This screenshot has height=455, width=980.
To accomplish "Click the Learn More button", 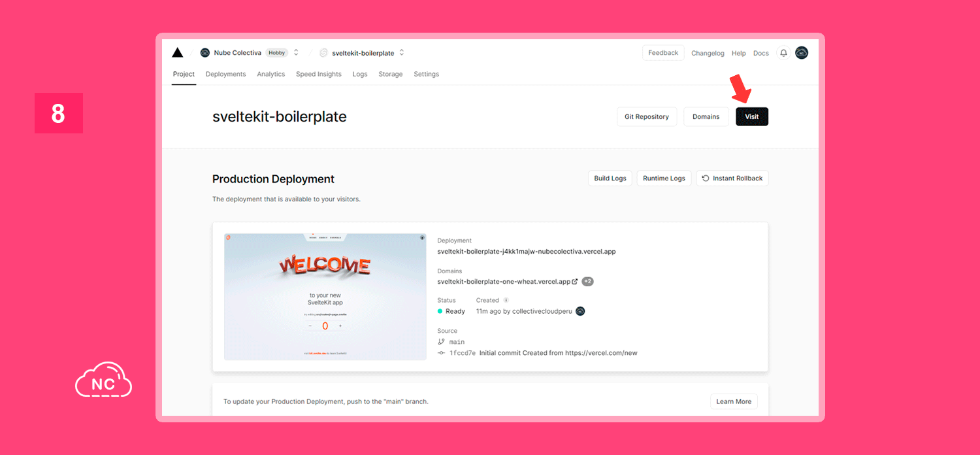I will 734,401.
